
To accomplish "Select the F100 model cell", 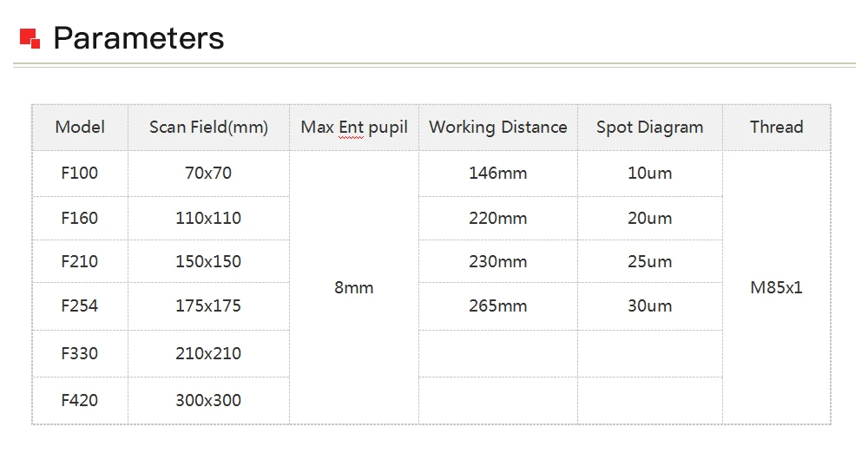I will click(x=80, y=174).
